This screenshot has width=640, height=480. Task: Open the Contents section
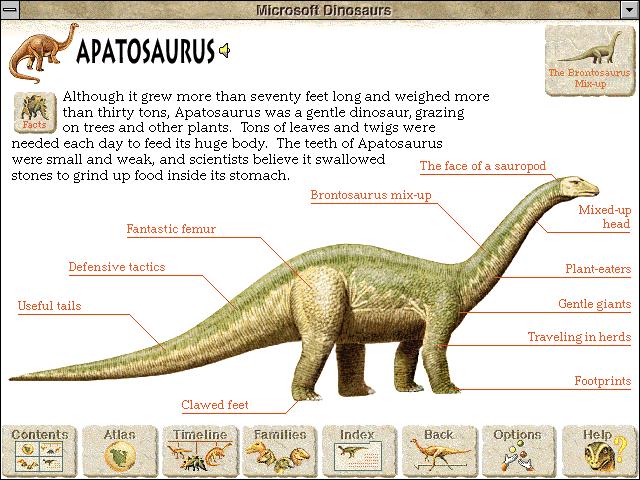[x=40, y=449]
